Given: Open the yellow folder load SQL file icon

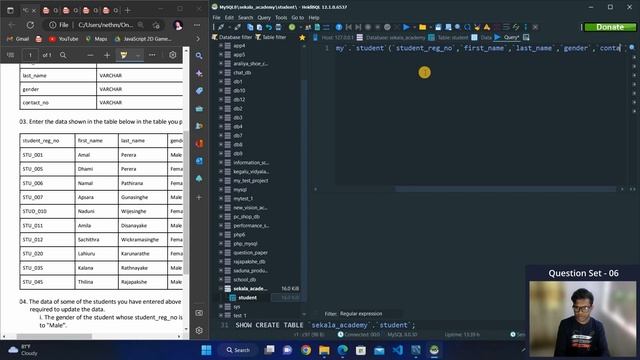Looking at the screenshot, I should (422, 27).
